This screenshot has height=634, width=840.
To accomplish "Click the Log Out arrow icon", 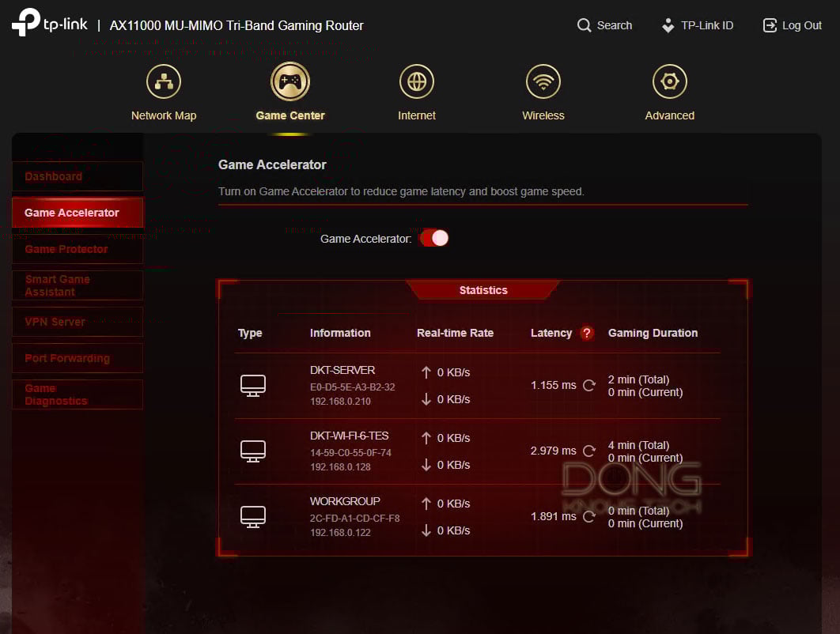I will coord(770,25).
